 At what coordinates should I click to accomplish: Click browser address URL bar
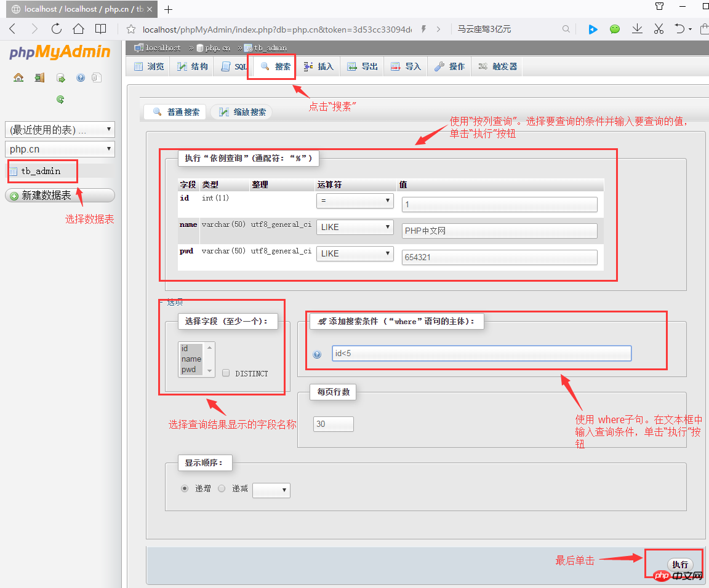point(277,30)
